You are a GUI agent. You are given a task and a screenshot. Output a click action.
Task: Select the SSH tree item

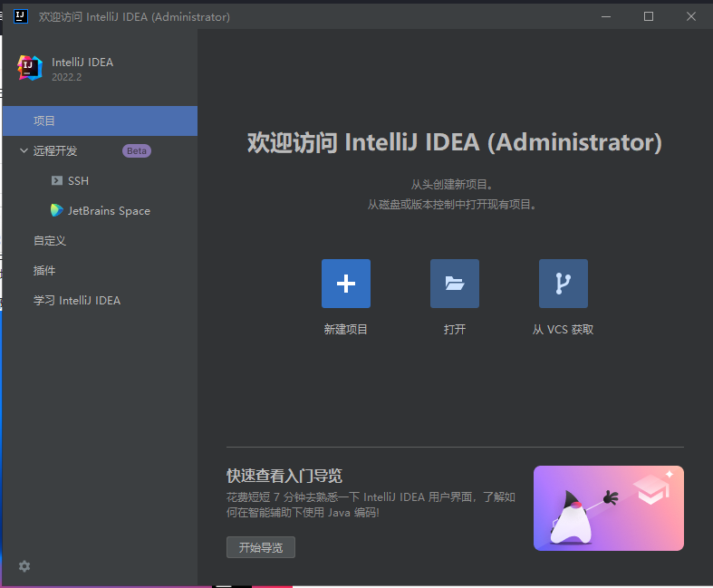[x=78, y=181]
